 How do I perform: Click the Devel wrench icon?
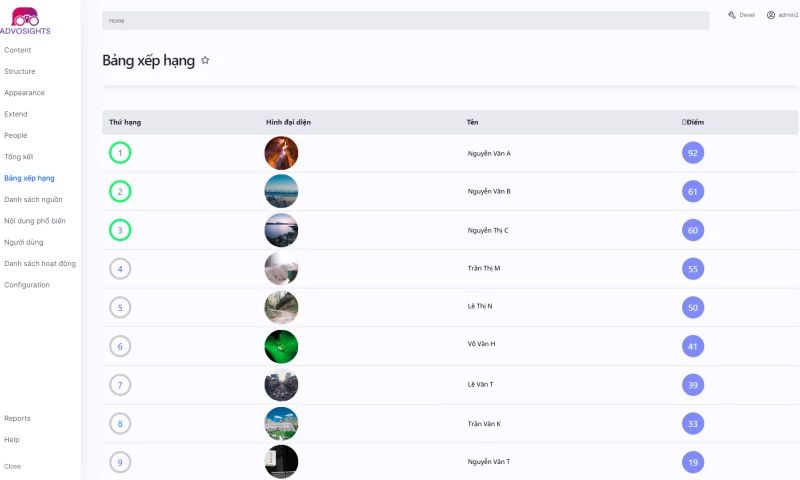click(732, 15)
